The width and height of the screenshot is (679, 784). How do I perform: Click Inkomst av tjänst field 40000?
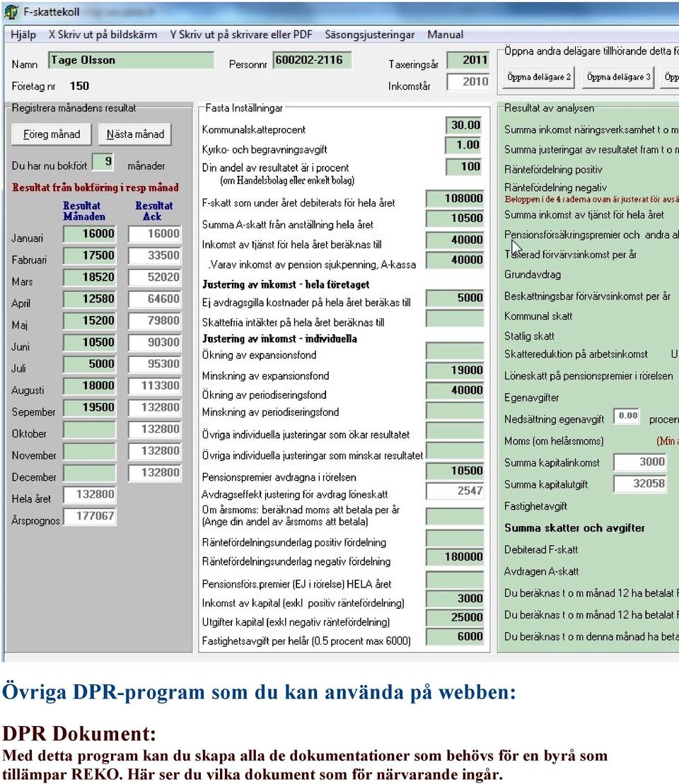click(455, 240)
